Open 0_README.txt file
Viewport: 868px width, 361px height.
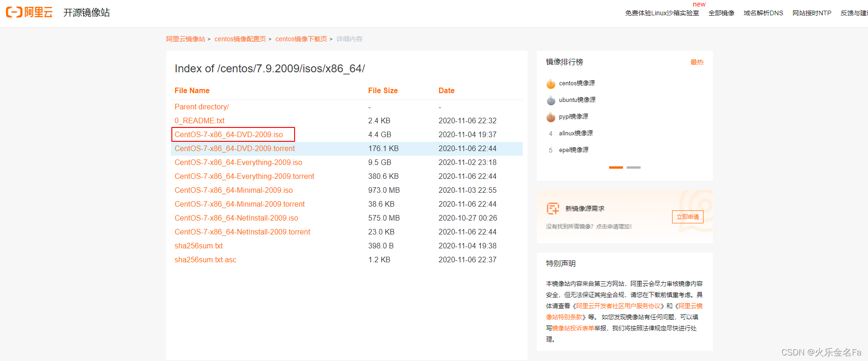pos(200,120)
